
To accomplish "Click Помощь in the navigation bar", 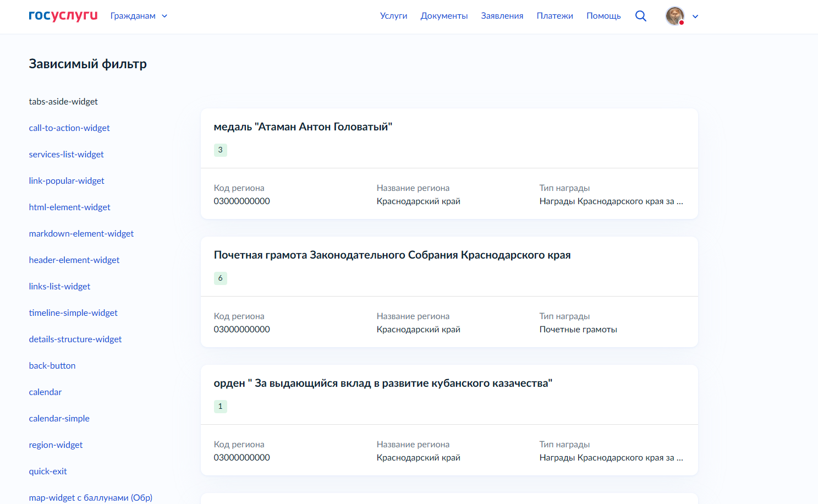I will click(603, 16).
